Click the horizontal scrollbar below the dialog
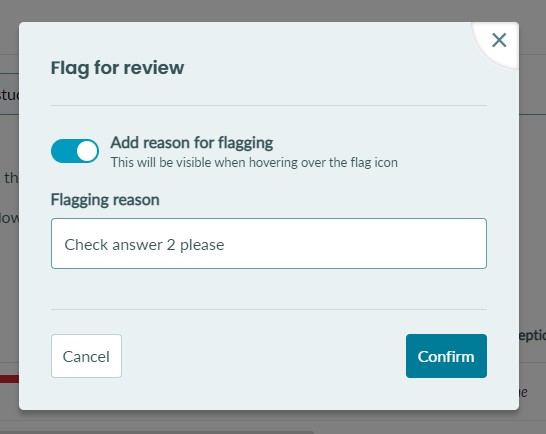This screenshot has width=546, height=434. point(157,432)
